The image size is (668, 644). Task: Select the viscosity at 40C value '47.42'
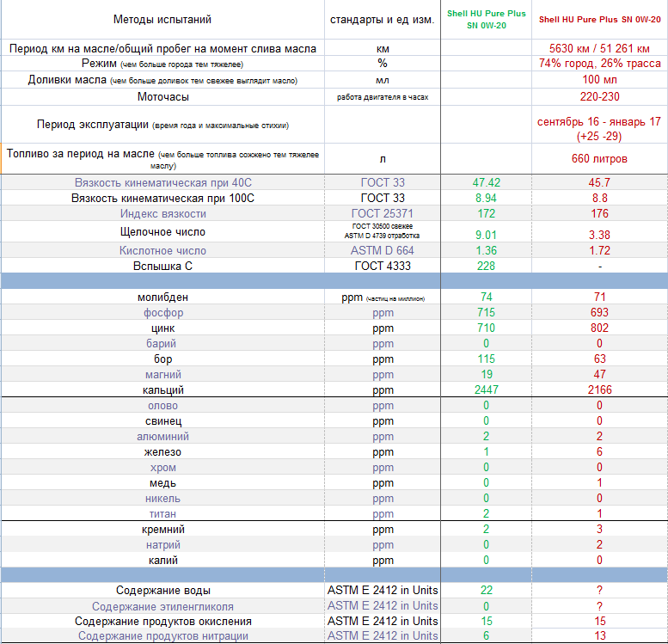click(x=486, y=183)
